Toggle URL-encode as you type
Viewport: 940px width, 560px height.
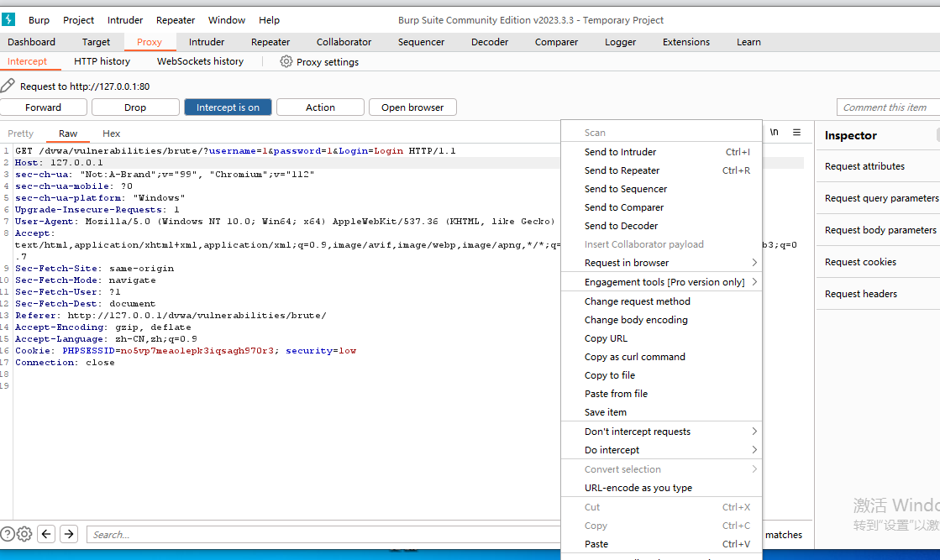click(x=661, y=488)
